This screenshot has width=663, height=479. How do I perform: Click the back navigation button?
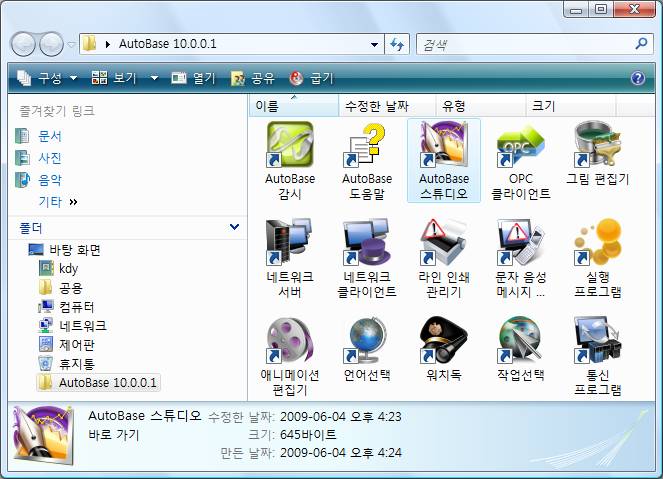coord(23,44)
